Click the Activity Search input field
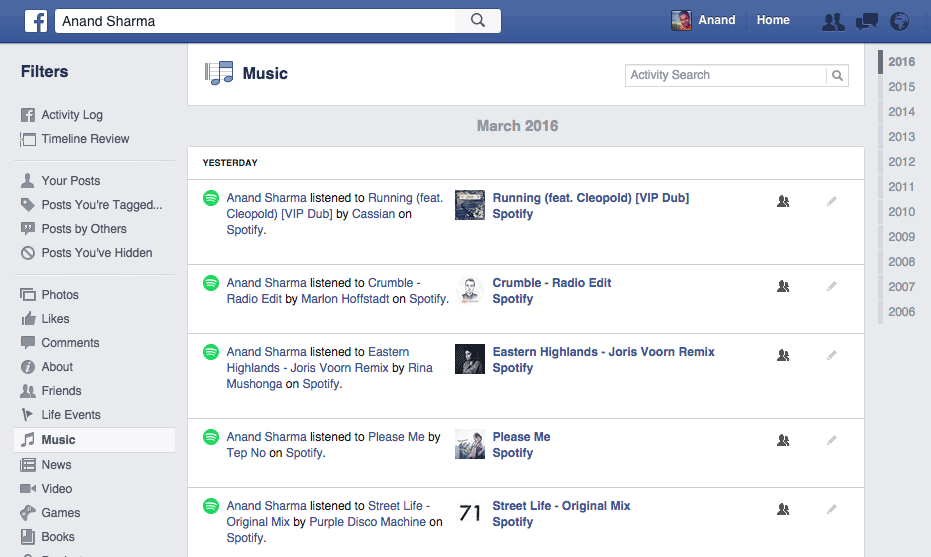 pyautogui.click(x=726, y=75)
